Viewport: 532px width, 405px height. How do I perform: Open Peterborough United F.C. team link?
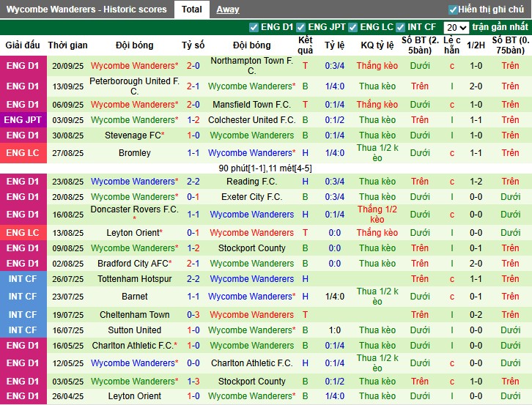(x=134, y=86)
